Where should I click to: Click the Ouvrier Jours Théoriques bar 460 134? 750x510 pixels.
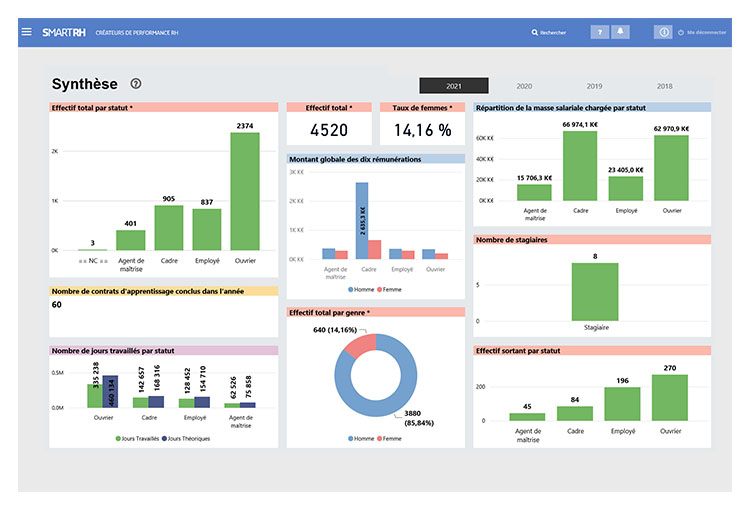pyautogui.click(x=110, y=391)
